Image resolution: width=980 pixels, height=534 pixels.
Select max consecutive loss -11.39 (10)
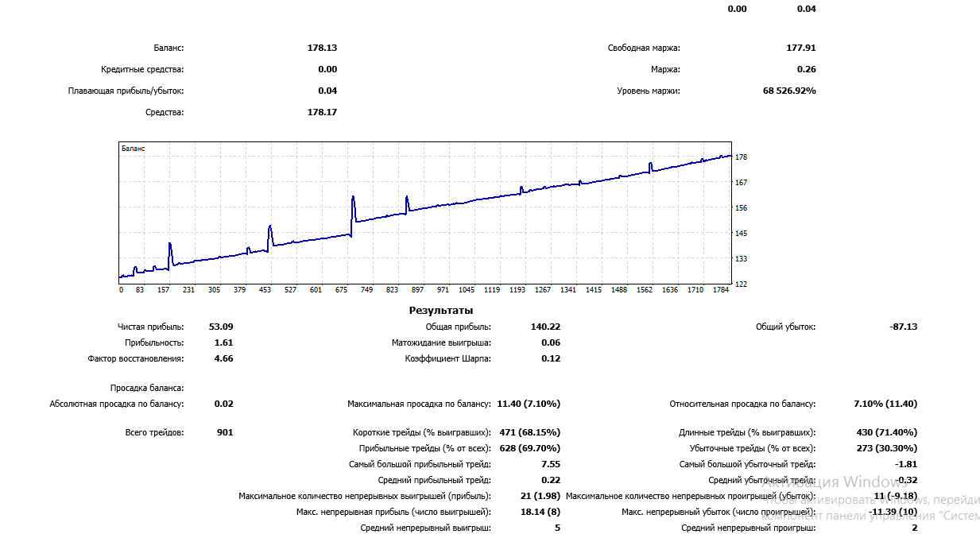click(893, 512)
